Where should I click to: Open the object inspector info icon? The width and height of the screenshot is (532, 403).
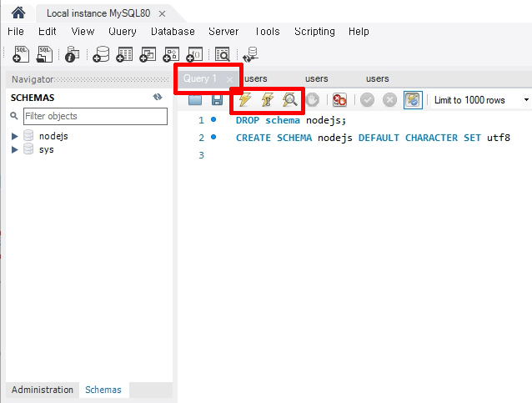coord(72,54)
